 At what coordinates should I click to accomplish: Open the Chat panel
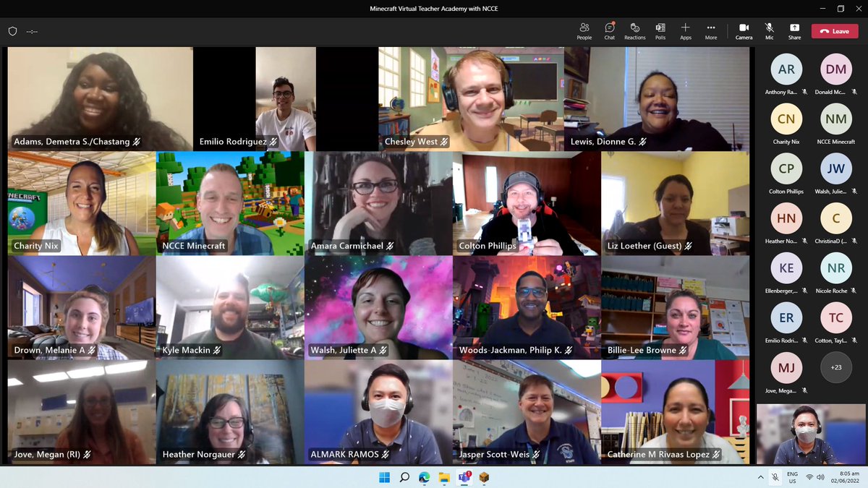pos(610,31)
